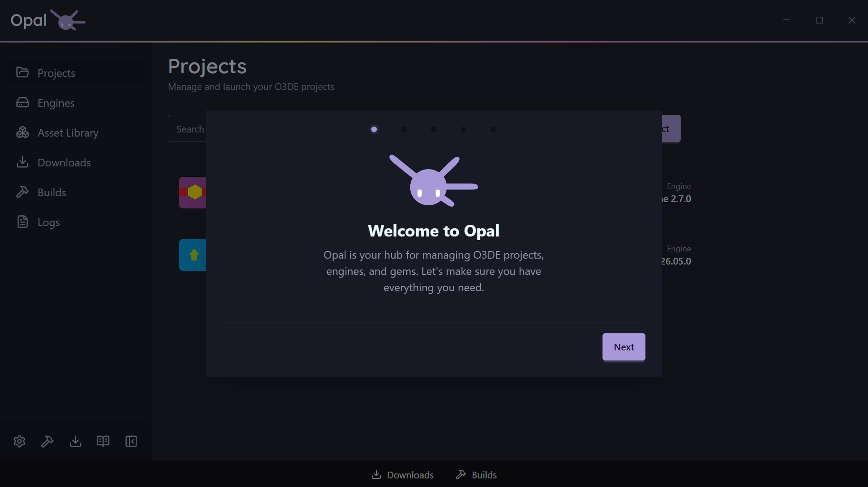The height and width of the screenshot is (487, 868).
Task: Maximize the Opal window
Action: 819,20
